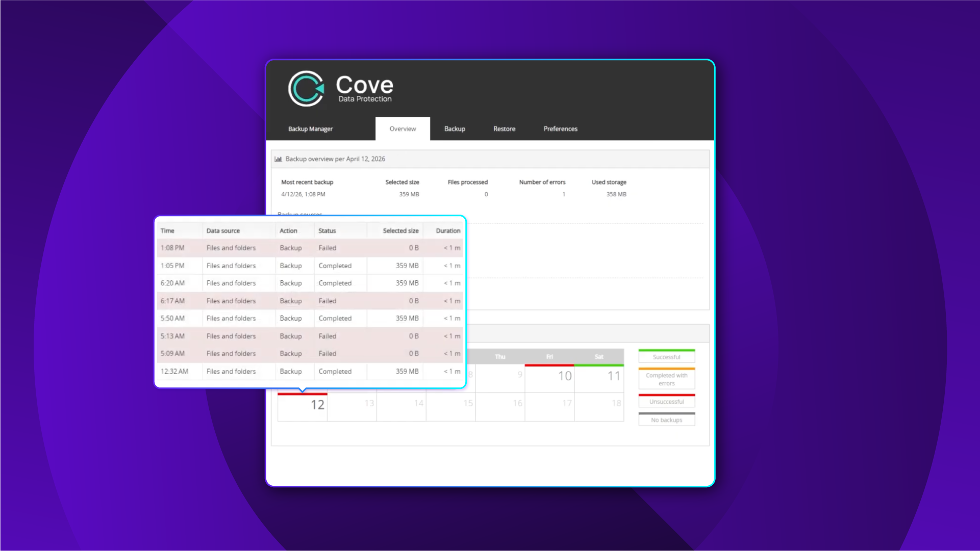Select calendar day 10
Image resolution: width=980 pixels, height=551 pixels.
point(549,378)
